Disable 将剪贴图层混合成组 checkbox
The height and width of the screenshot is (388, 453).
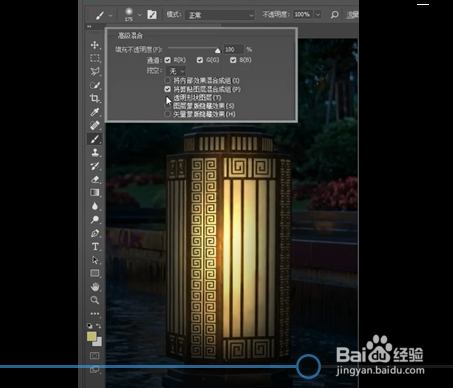(x=168, y=89)
